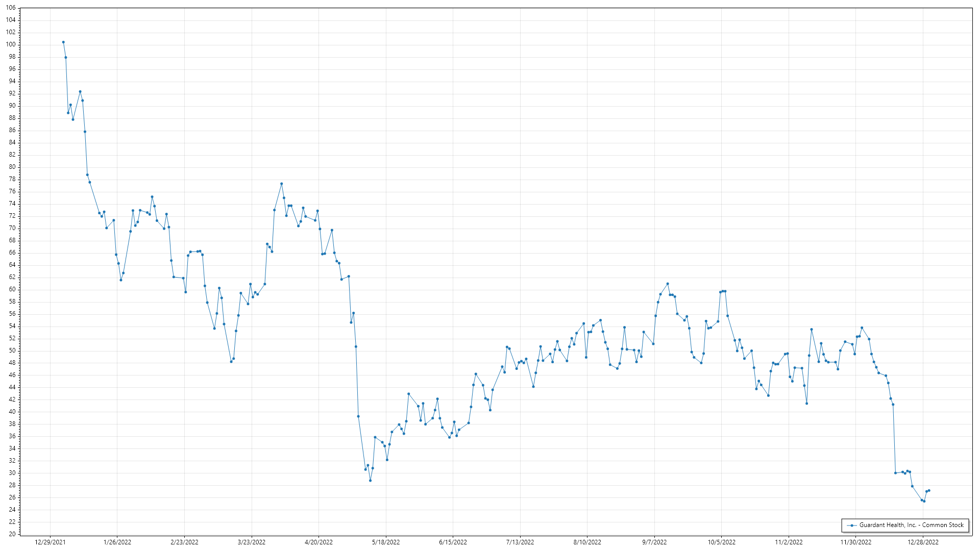Click the 60 value on the Y axis
980x551 pixels.
(12, 289)
